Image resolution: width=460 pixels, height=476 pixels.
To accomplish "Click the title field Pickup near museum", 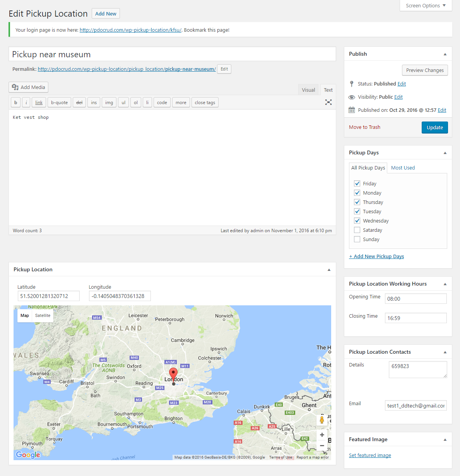I will [x=172, y=54].
